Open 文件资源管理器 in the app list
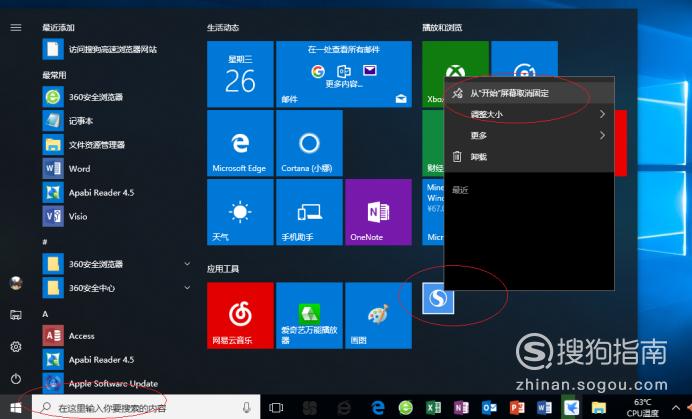 (x=117, y=144)
